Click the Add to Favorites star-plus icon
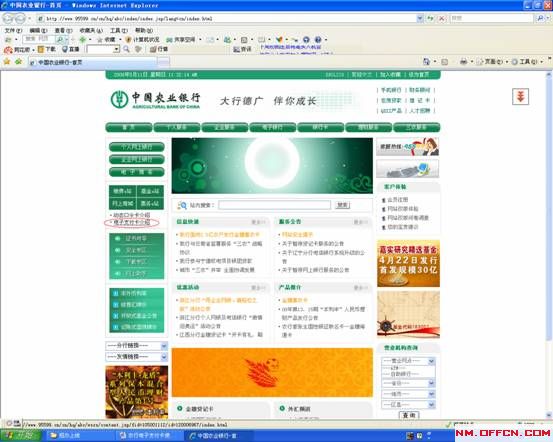The height and width of the screenshot is (442, 553). click(x=18, y=62)
